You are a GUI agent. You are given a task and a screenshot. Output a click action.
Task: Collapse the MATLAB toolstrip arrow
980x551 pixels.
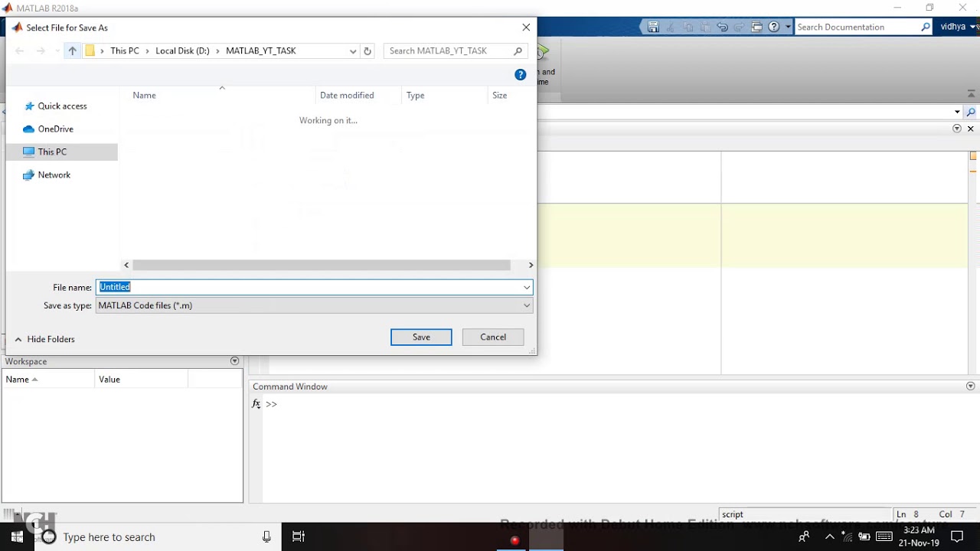click(x=972, y=93)
